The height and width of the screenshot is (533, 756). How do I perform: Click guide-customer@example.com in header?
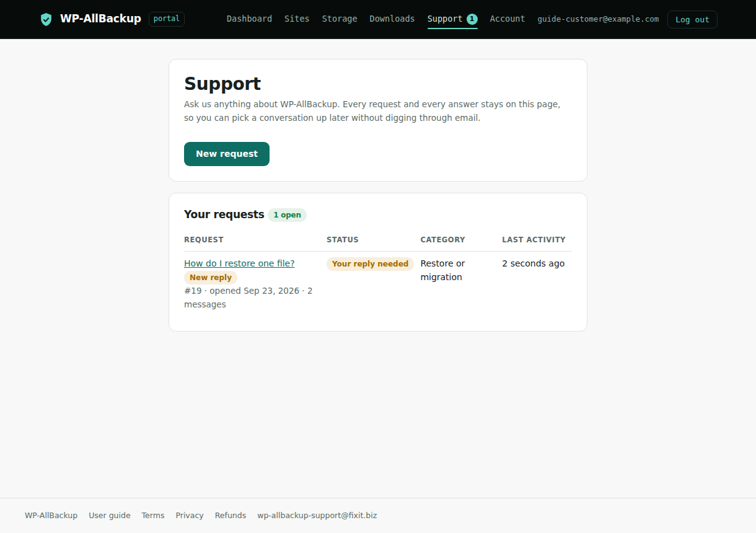pos(598,19)
